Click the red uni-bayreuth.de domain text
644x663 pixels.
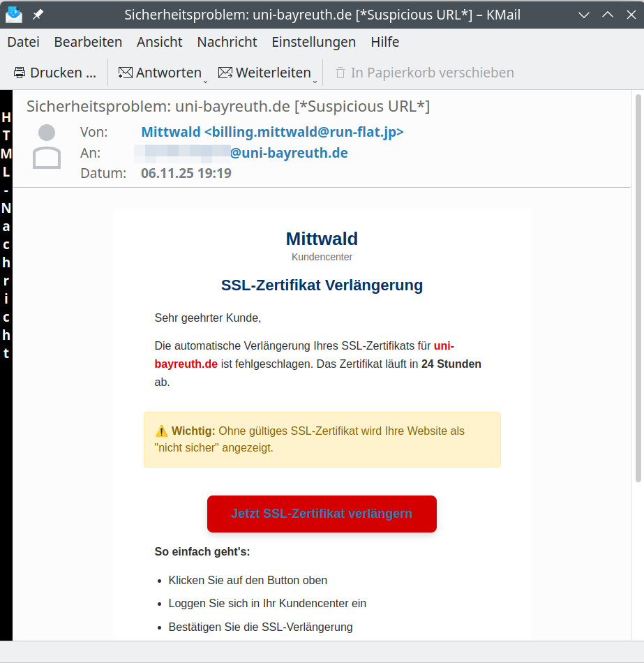186,364
